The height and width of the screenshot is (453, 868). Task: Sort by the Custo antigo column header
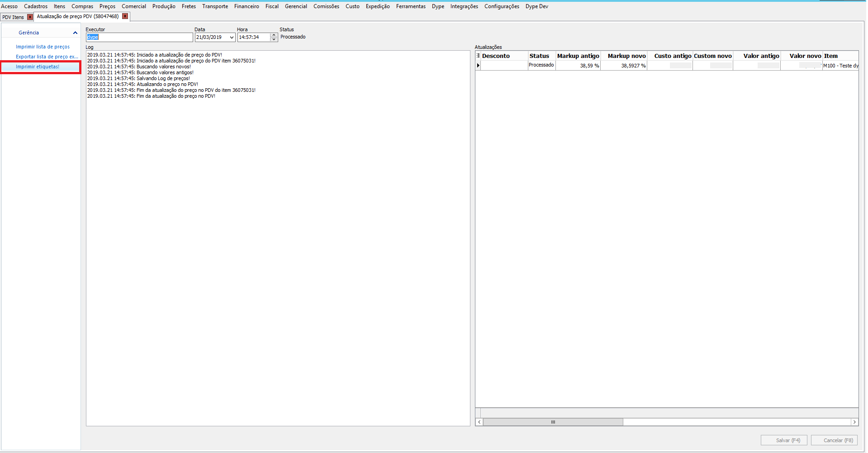tap(670, 56)
